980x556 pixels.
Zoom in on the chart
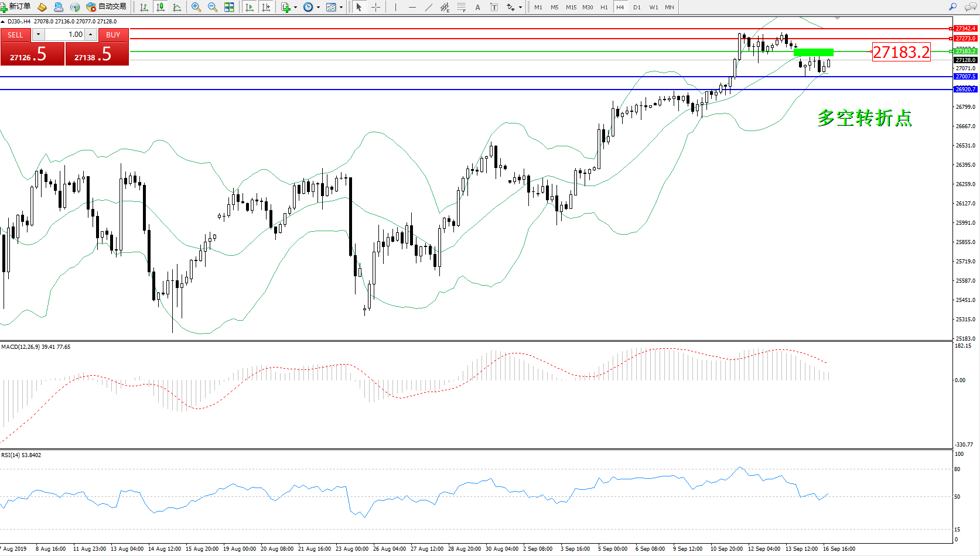click(196, 7)
